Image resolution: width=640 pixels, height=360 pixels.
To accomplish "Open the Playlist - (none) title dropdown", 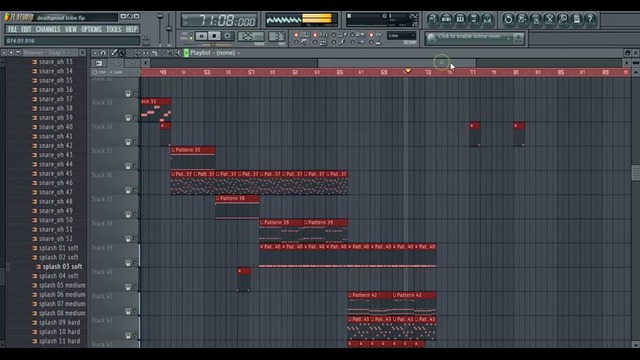I will [x=215, y=53].
